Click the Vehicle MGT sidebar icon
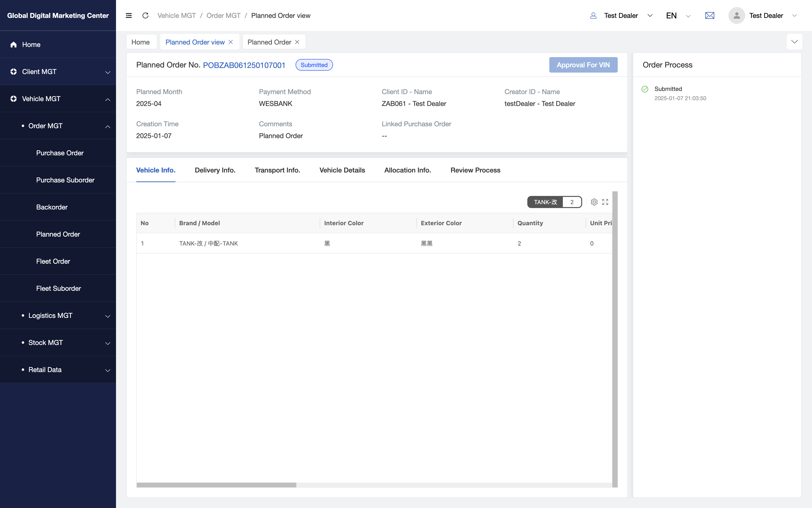Image resolution: width=812 pixels, height=508 pixels. [14, 99]
